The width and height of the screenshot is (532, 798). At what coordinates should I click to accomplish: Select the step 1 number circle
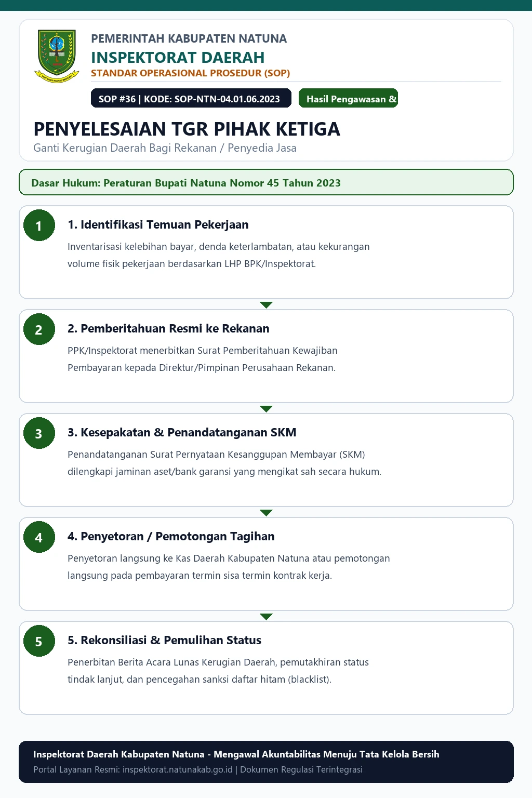pyautogui.click(x=39, y=225)
